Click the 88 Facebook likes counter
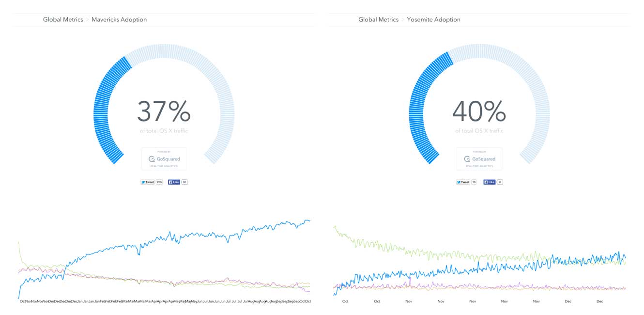644x315 pixels. (x=184, y=182)
